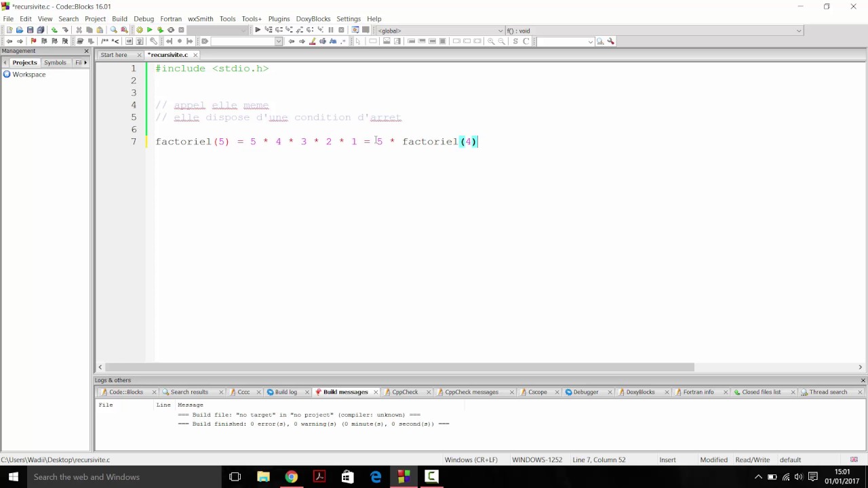Click line 7 code text in editor
Viewport: 868px width, 488px height.
click(x=317, y=141)
